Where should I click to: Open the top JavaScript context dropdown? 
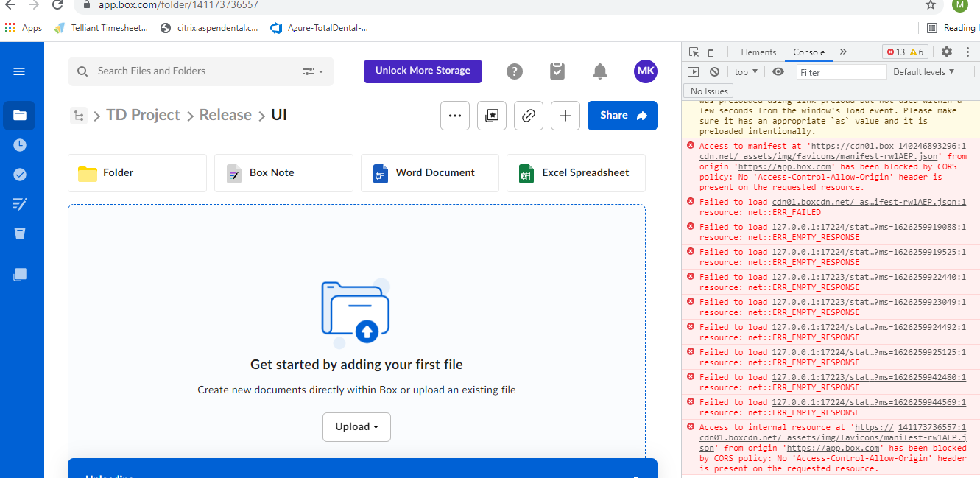tap(746, 72)
